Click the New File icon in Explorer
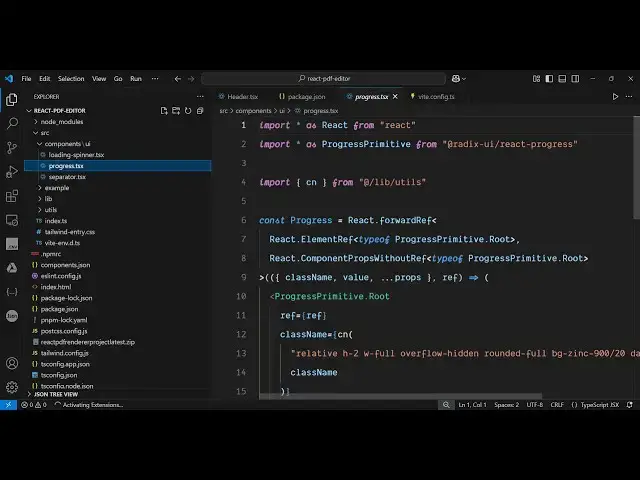The height and width of the screenshot is (480, 640). coord(164,111)
